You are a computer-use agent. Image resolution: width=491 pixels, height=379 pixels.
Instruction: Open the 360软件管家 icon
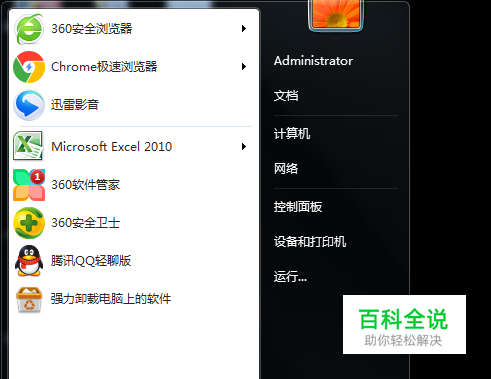click(x=29, y=185)
